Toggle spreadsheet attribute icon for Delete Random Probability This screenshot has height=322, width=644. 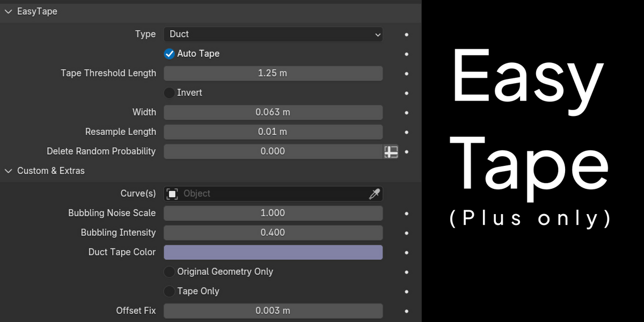coord(391,152)
